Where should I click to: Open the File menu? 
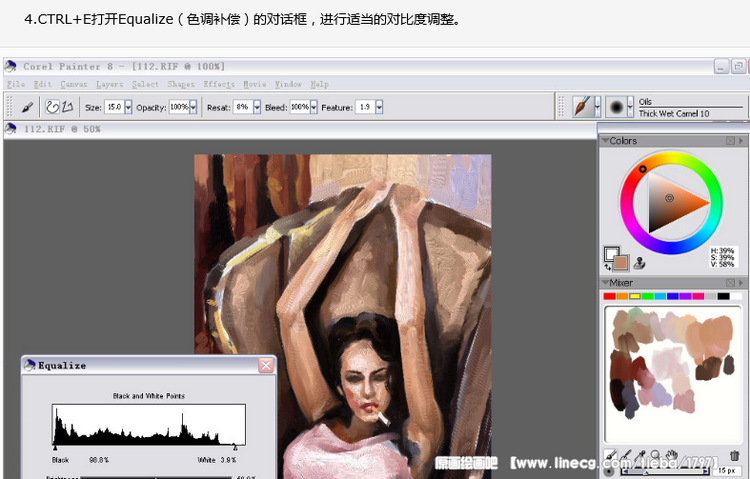point(15,84)
